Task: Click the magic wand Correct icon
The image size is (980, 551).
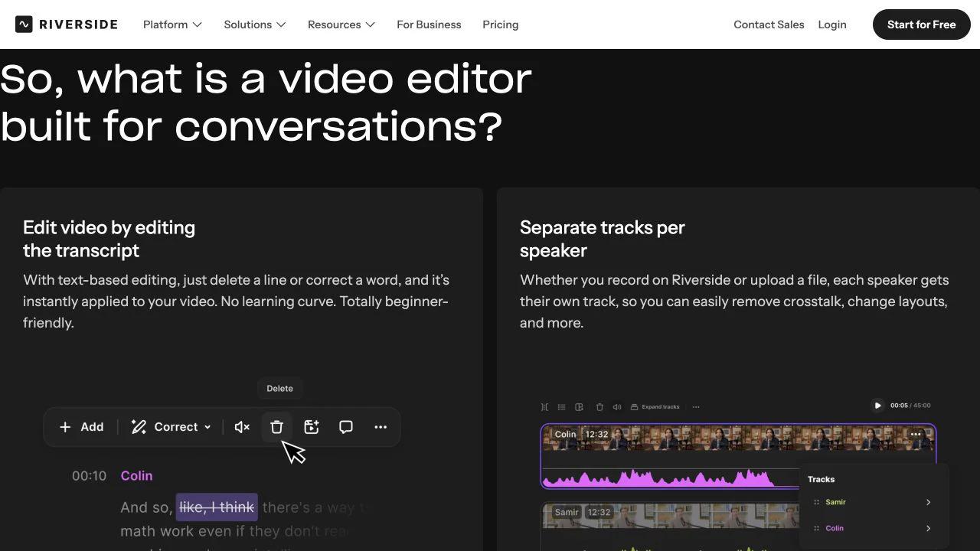Action: (x=139, y=427)
